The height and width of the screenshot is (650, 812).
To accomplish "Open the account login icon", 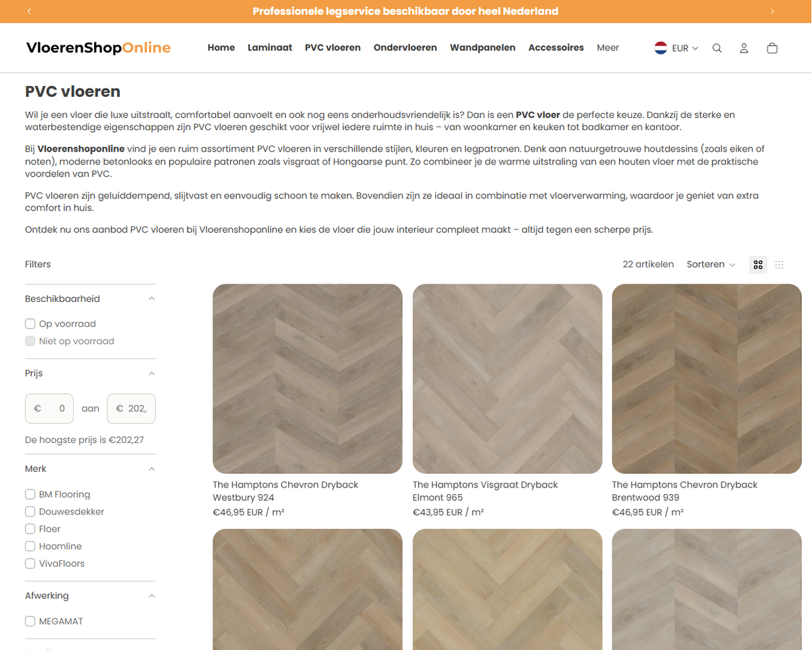I will pos(744,48).
